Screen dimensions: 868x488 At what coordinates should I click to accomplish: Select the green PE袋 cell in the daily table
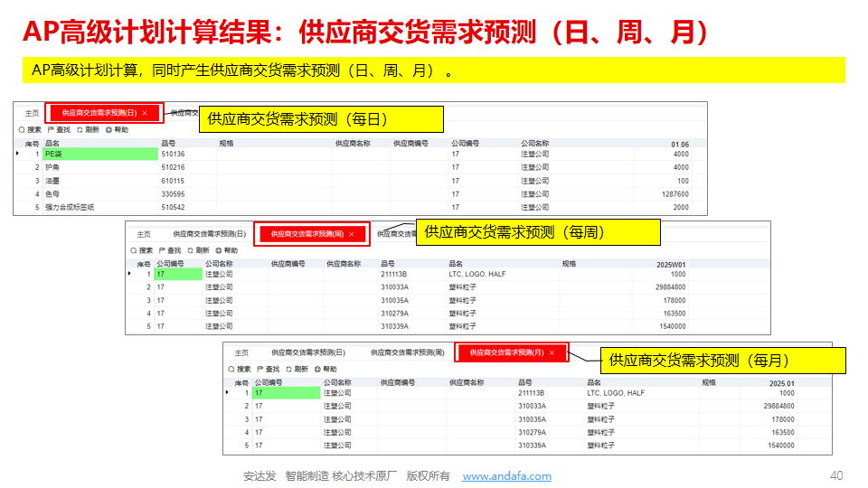click(x=99, y=155)
